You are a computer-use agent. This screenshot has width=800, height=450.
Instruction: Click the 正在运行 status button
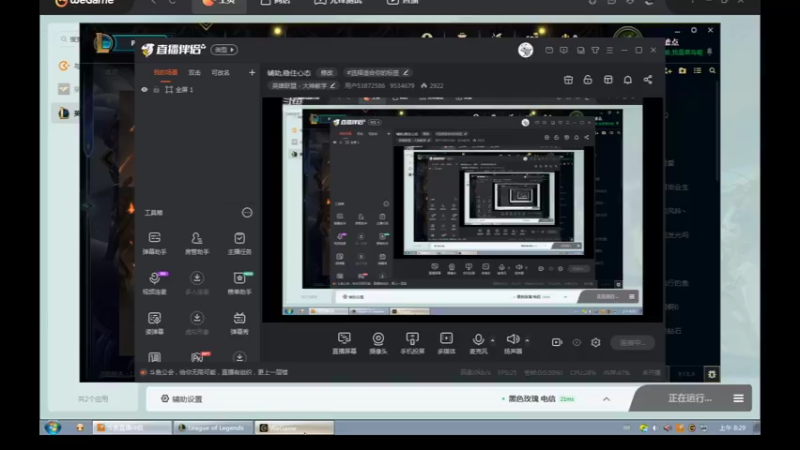point(690,398)
